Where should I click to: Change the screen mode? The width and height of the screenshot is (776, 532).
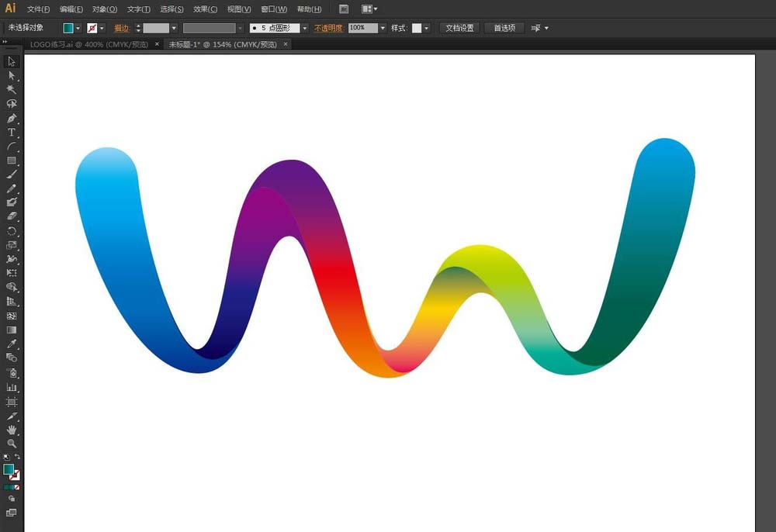tap(12, 513)
